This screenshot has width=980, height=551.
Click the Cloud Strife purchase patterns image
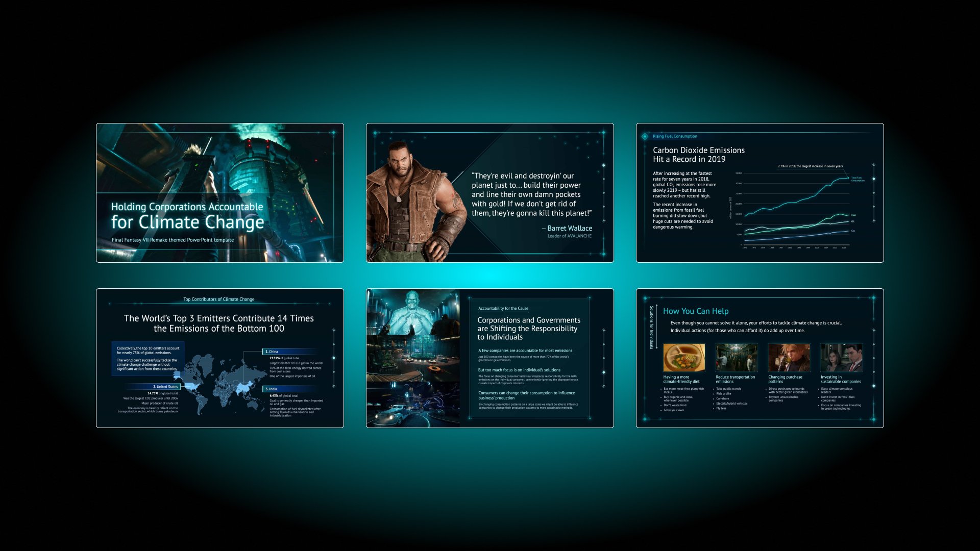click(x=789, y=358)
